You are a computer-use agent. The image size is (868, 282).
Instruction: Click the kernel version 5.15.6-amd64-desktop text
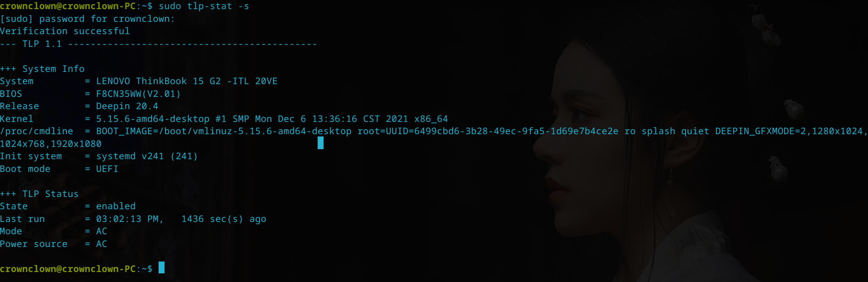tap(153, 119)
